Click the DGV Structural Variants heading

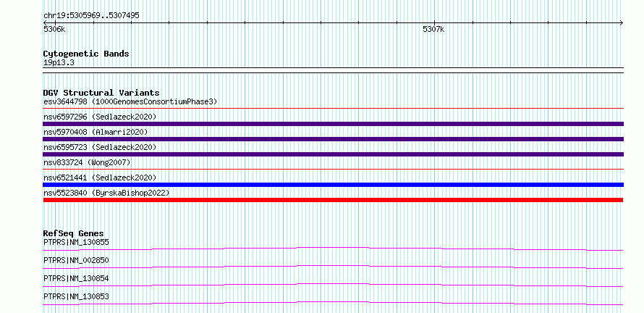[x=101, y=93]
